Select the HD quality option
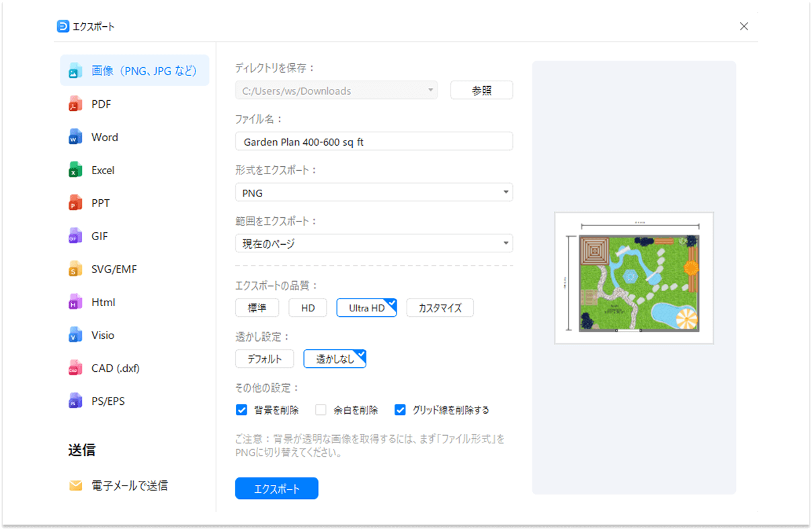 pos(307,307)
